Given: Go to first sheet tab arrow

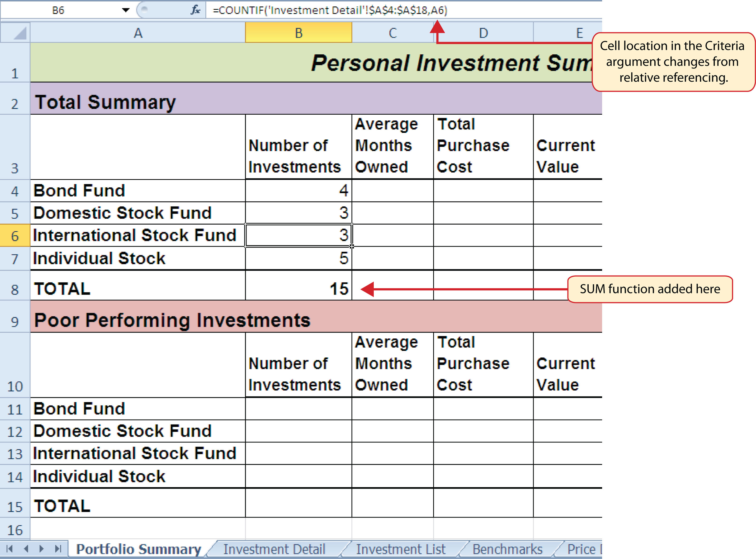Looking at the screenshot, I should pyautogui.click(x=10, y=548).
